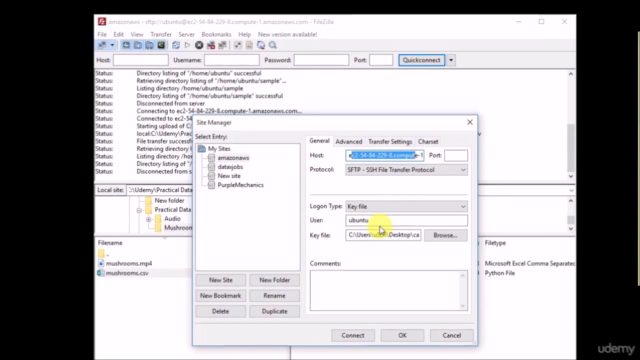The image size is (640, 360).
Task: Open the Protocol dropdown
Action: click(x=407, y=170)
